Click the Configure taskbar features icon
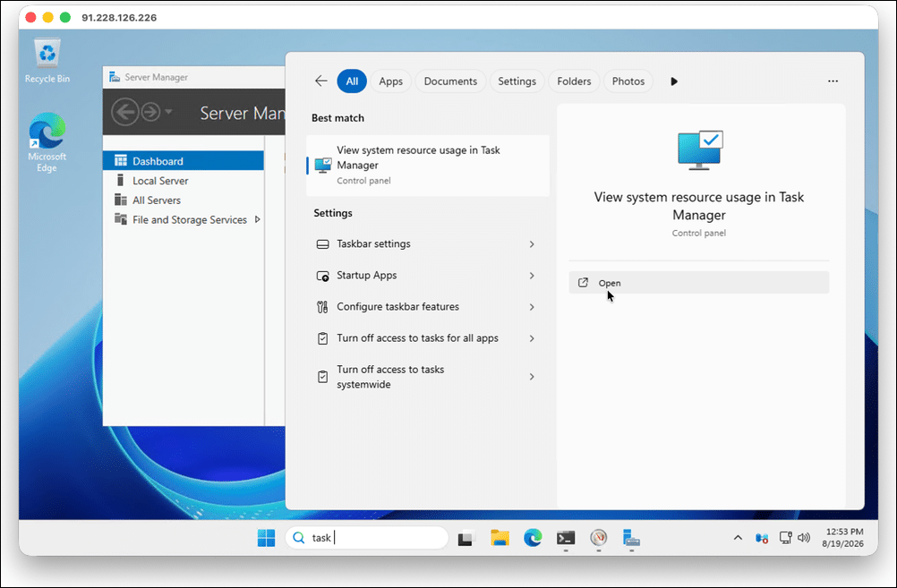This screenshot has width=897, height=588. coord(322,307)
